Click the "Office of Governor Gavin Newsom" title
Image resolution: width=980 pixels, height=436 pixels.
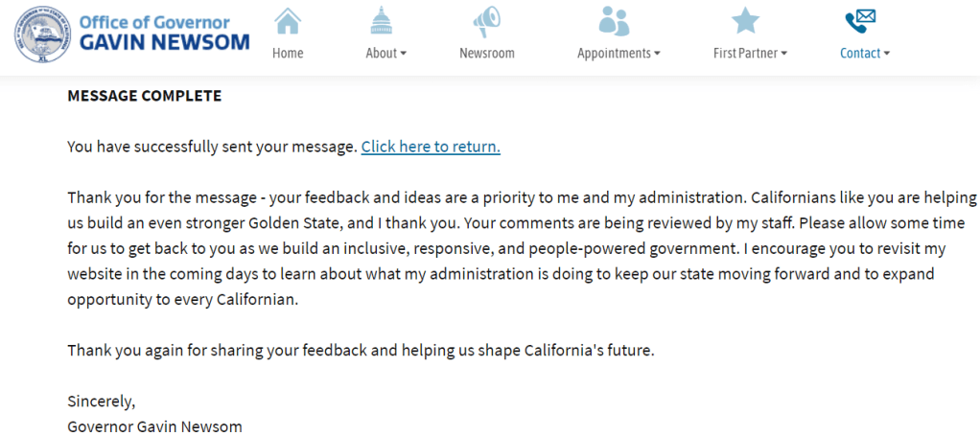tap(164, 33)
